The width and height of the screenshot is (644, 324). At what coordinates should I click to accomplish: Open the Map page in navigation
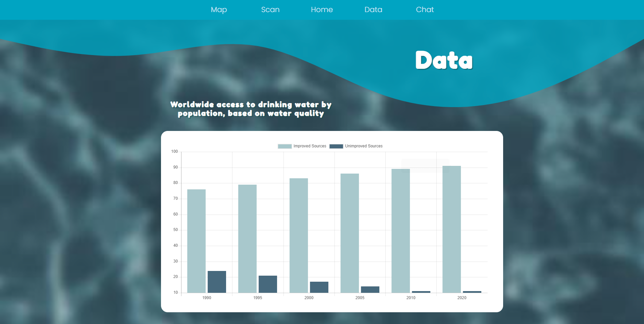click(219, 10)
